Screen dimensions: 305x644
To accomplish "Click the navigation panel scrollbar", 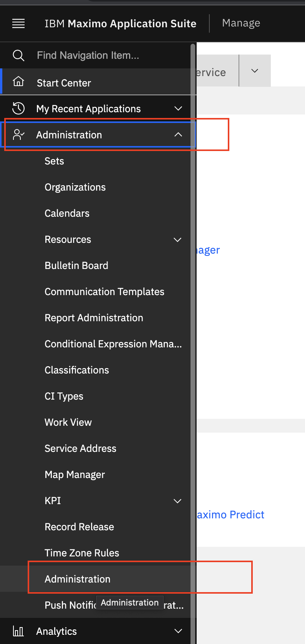I will click(x=193, y=344).
